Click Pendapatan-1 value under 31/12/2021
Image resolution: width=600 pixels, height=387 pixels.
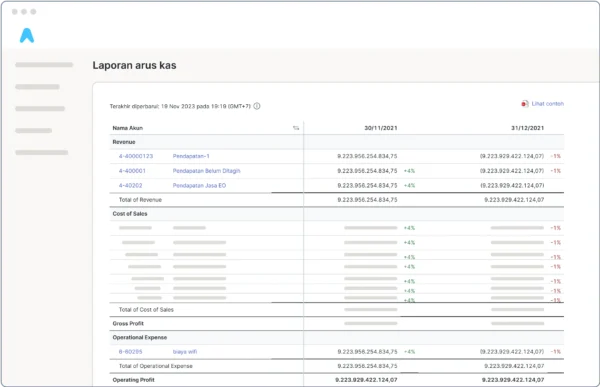(512, 156)
